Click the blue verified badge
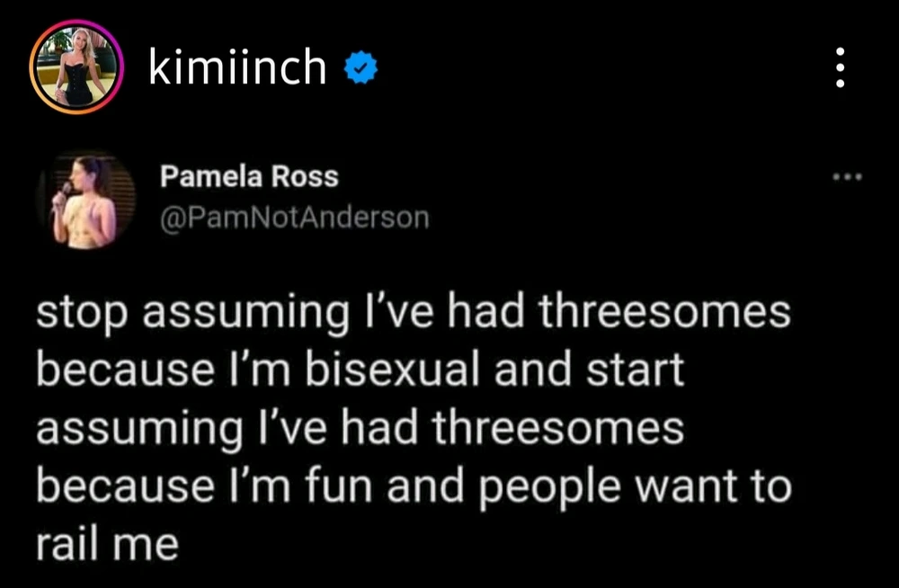899x588 pixels. pos(362,68)
